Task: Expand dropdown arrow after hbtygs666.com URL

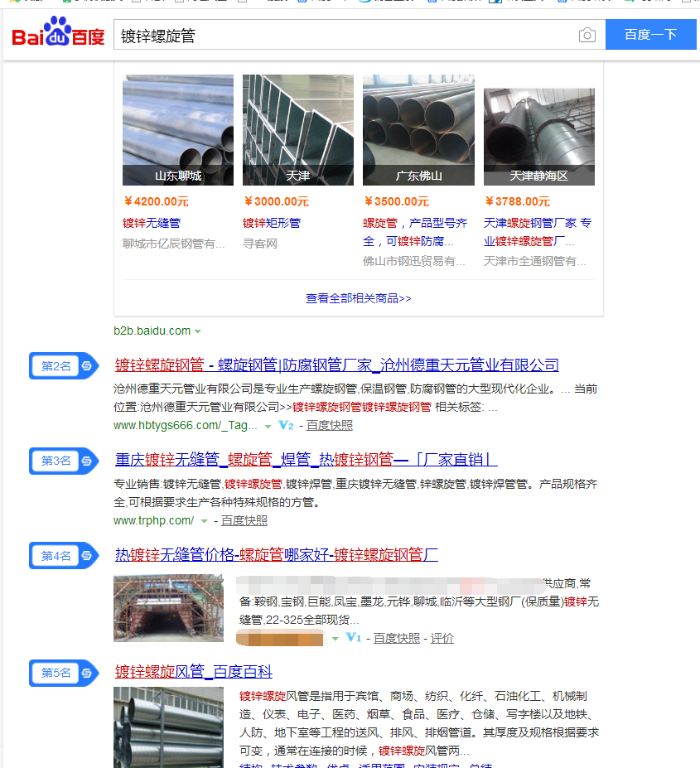Action: click(x=268, y=427)
